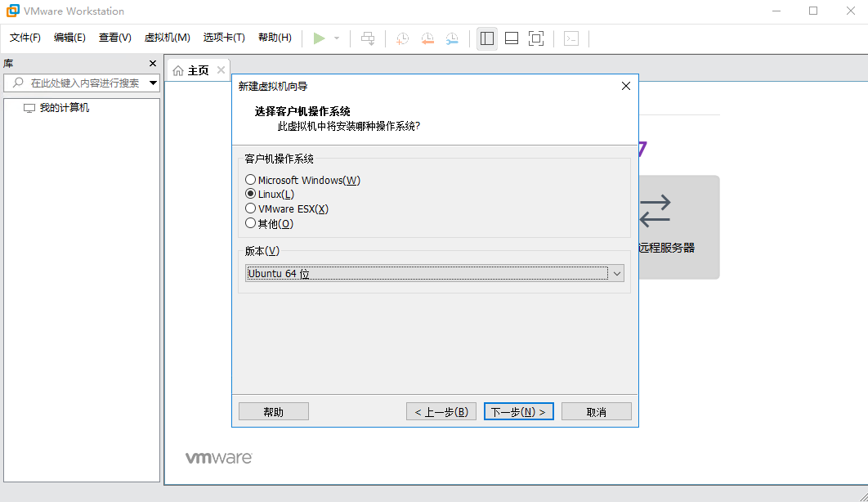Select 我的计算机 in library tree
868x502 pixels.
[65, 108]
